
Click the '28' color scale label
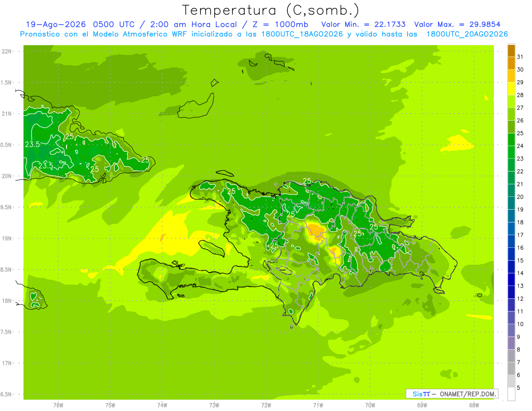tap(520, 95)
